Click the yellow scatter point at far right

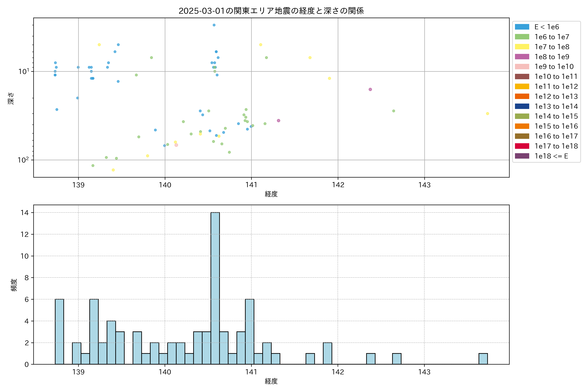pos(488,114)
